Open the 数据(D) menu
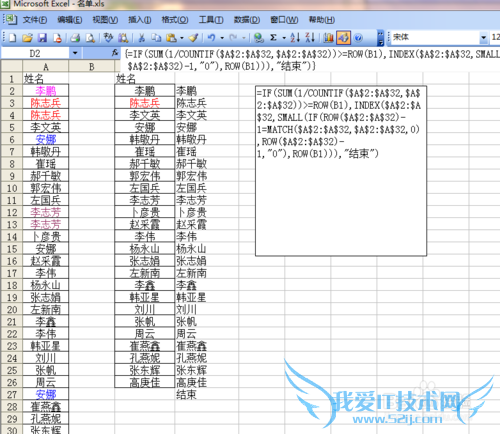This screenshot has width=500, height=434. tap(247, 20)
